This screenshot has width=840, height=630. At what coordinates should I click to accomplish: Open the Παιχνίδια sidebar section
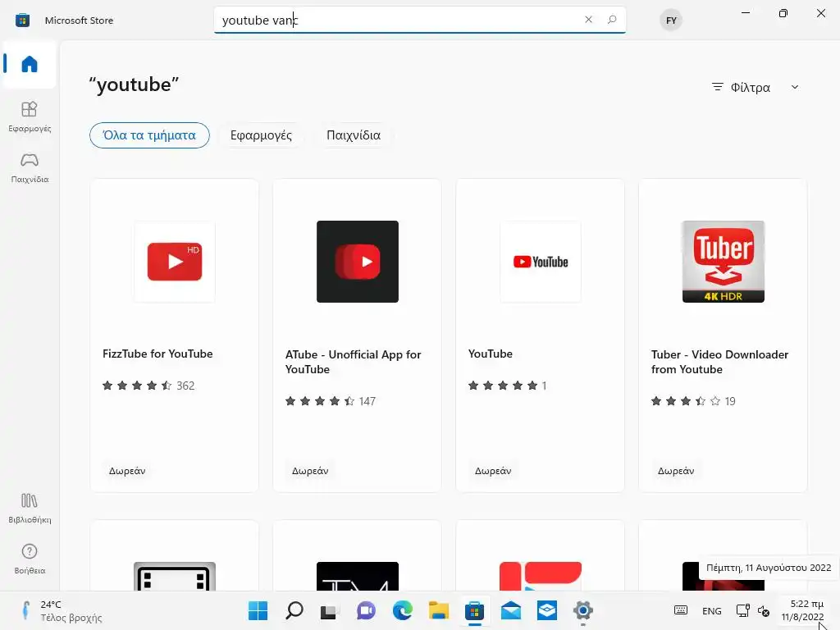[x=30, y=167]
